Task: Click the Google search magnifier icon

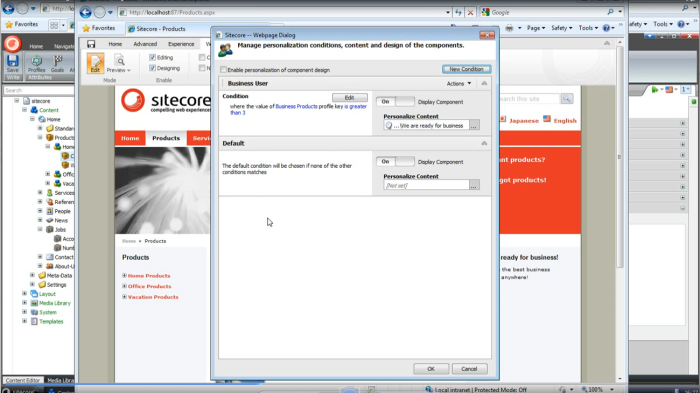Action: click(x=610, y=12)
